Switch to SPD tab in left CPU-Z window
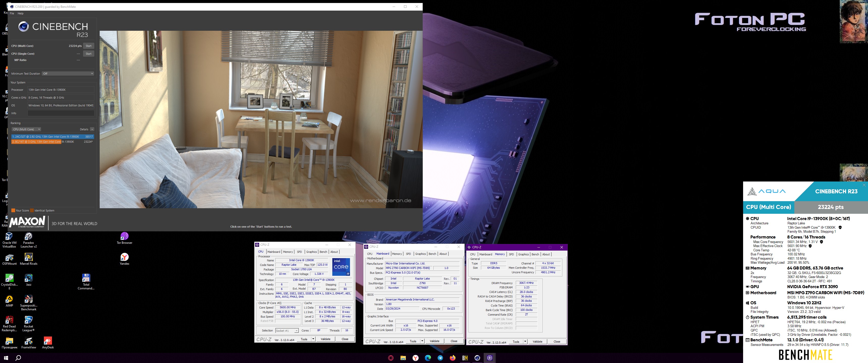The width and height of the screenshot is (868, 363). pyautogui.click(x=299, y=252)
